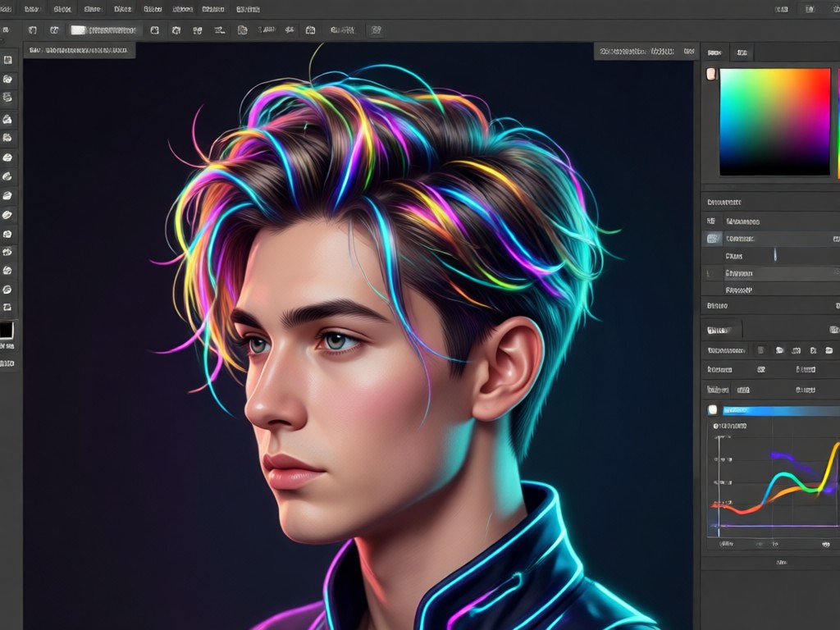Select the topmost tool in the left toolbar
Image resolution: width=840 pixels, height=630 pixels.
pos(7,60)
